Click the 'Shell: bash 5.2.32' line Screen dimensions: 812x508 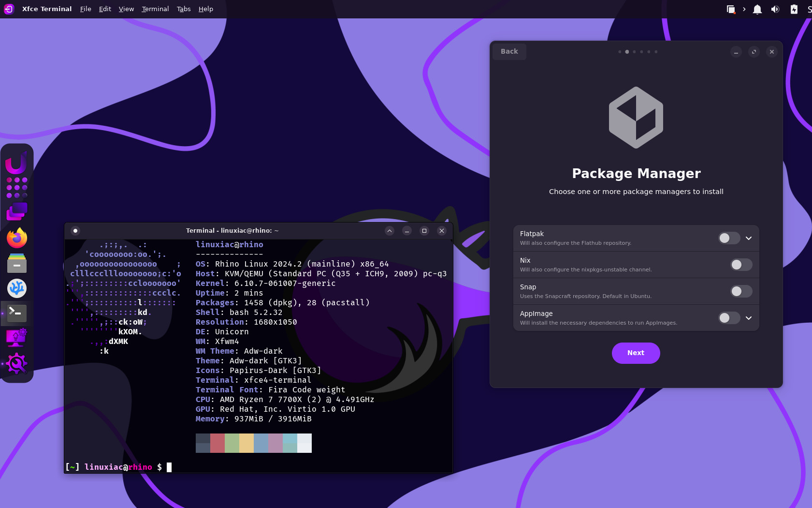pos(239,313)
